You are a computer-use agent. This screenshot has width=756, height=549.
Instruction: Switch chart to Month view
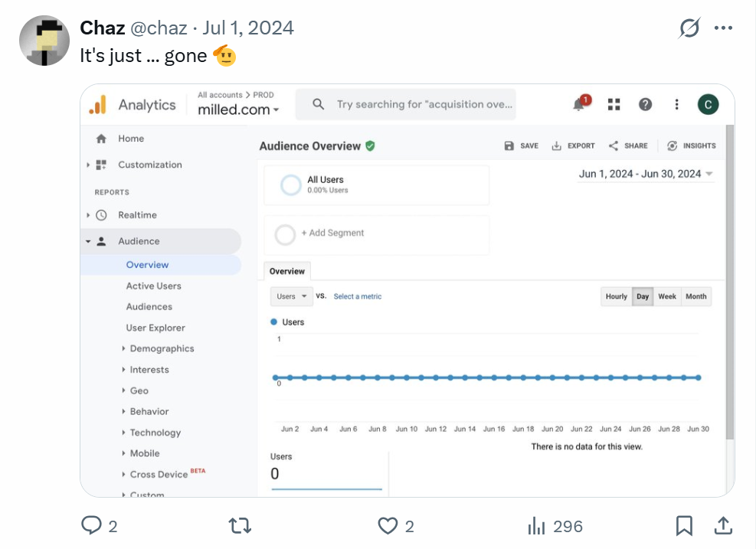pyautogui.click(x=696, y=297)
